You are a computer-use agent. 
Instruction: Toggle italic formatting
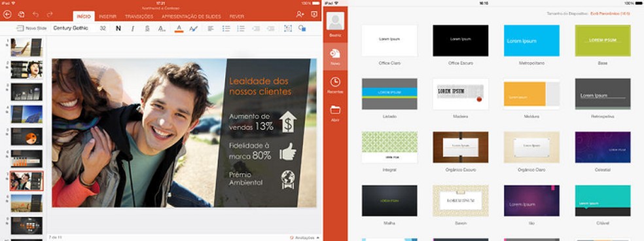133,28
